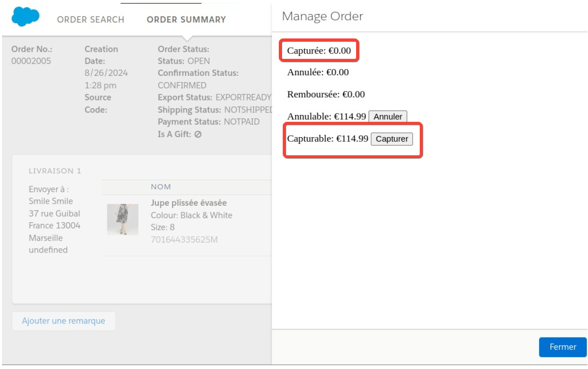This screenshot has width=588, height=369.
Task: Click the Manage Order heading
Action: pyautogui.click(x=322, y=16)
